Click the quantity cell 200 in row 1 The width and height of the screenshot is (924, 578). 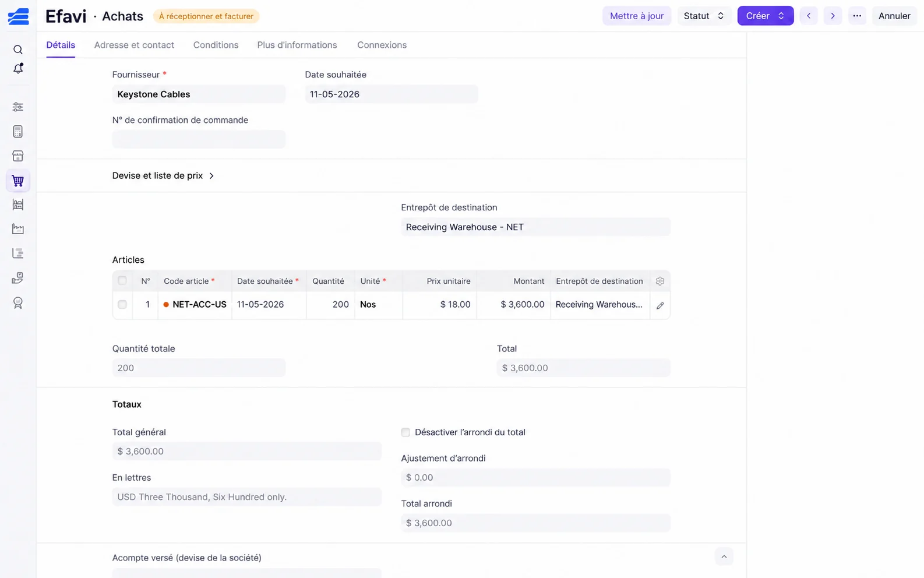[330, 305]
